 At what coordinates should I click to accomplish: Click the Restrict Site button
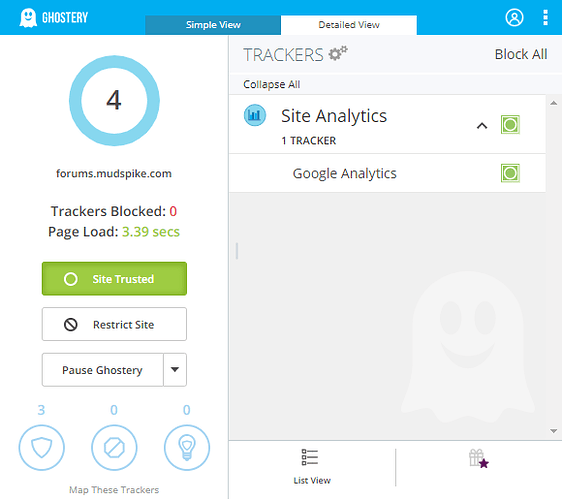point(114,324)
